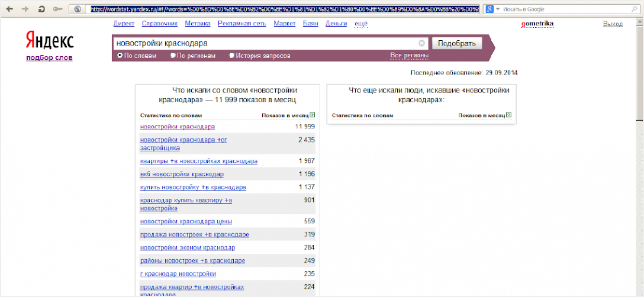Screen dimensions: 644x297
Task: Open the Маркет navigation link
Action: (285, 24)
